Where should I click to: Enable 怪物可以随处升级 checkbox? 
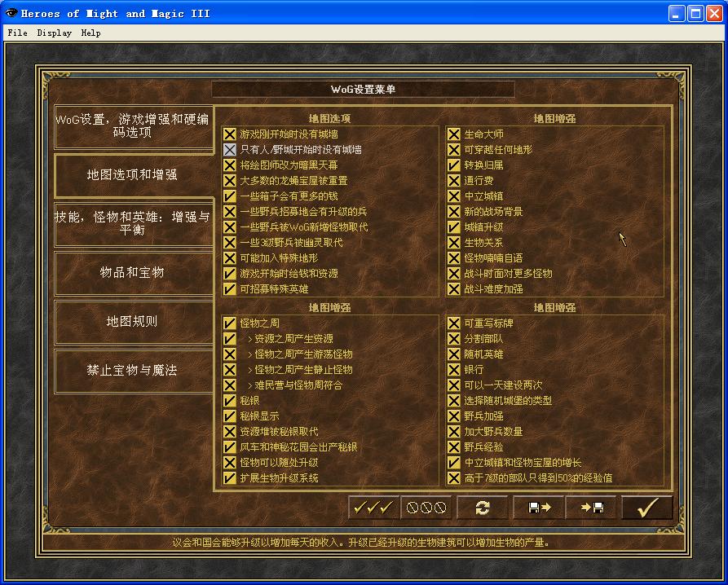(x=229, y=463)
